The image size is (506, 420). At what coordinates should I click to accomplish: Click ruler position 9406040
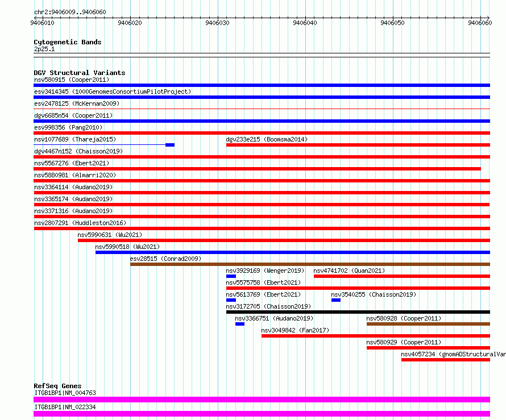[x=305, y=23]
